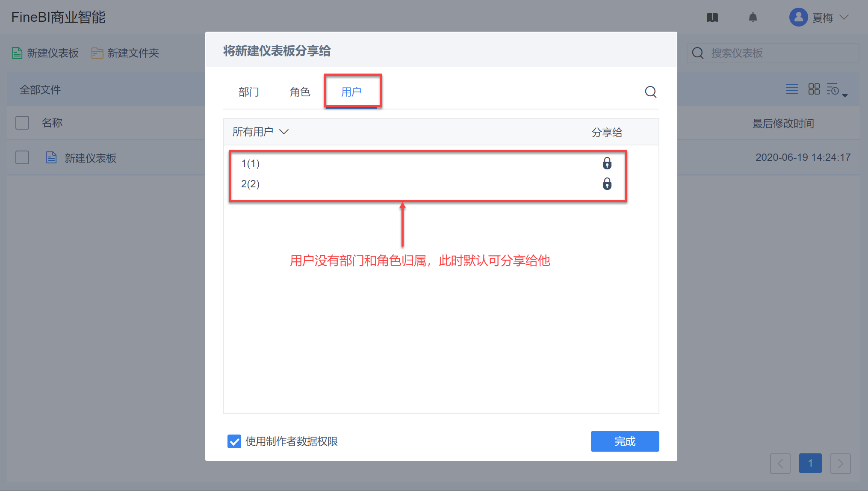This screenshot has height=491, width=868.
Task: Open 夏梅 account dropdown arrow
Action: coord(844,18)
